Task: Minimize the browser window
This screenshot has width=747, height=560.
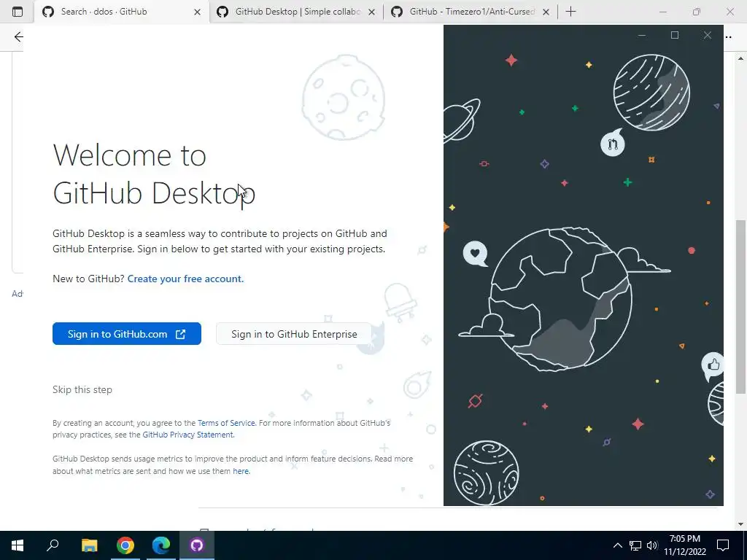Action: (663, 12)
